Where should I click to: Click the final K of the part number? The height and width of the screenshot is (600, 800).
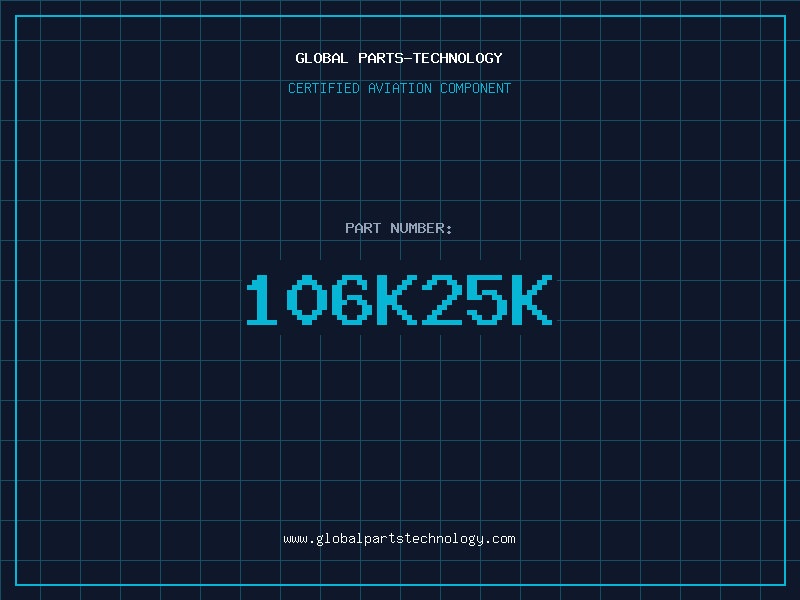[x=531, y=300]
